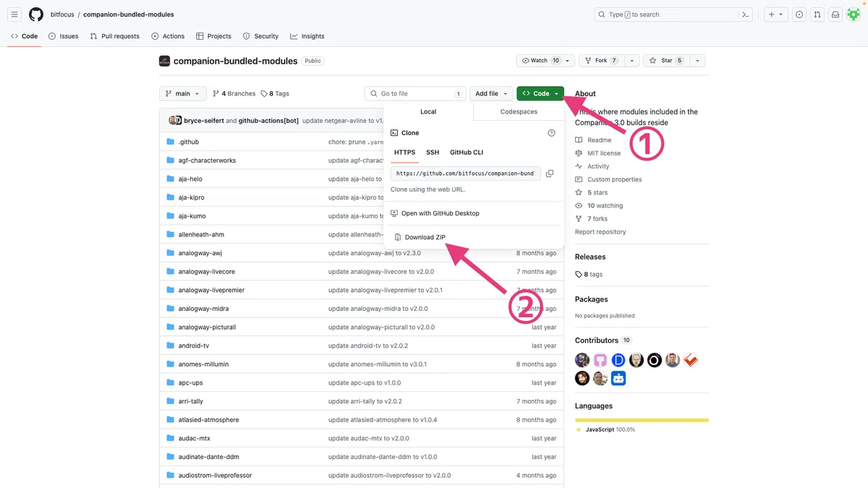868x488 pixels.
Task: Open commit message 'update android-tv to v2.0.2'
Action: [368, 346]
